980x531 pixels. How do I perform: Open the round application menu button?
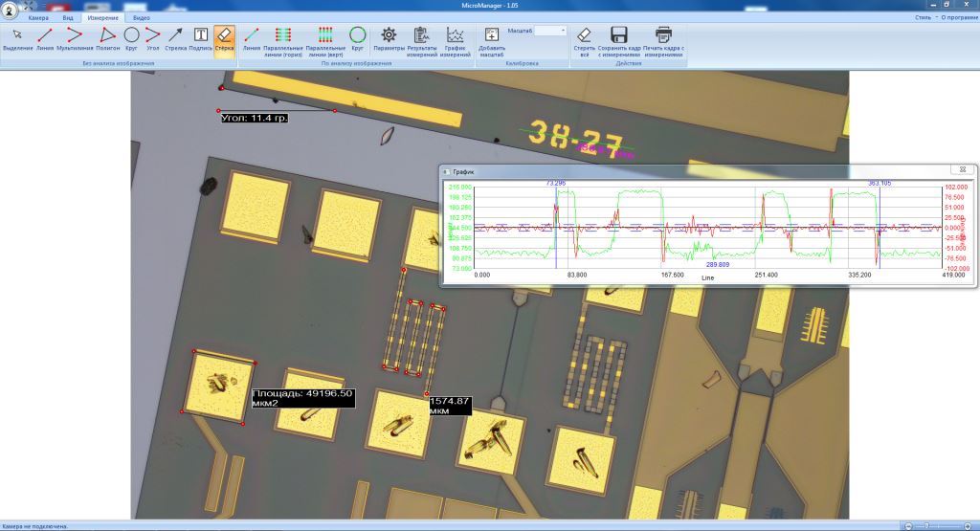(x=10, y=9)
